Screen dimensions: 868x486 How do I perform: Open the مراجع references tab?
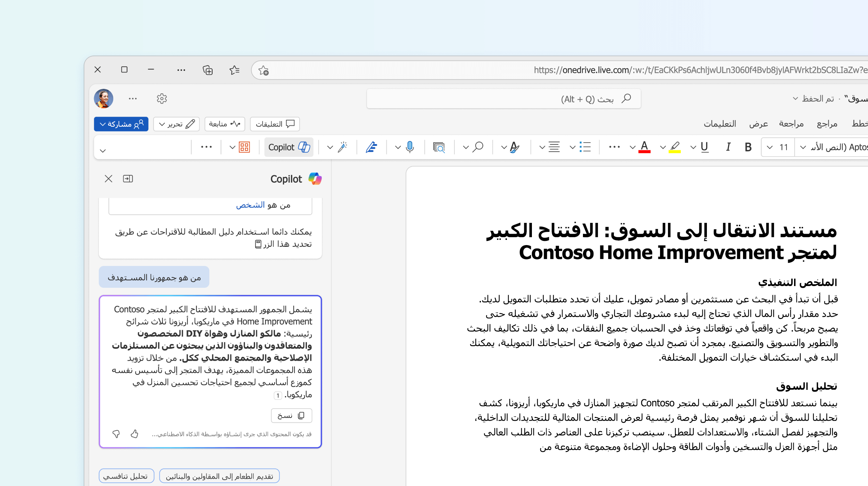pyautogui.click(x=827, y=124)
